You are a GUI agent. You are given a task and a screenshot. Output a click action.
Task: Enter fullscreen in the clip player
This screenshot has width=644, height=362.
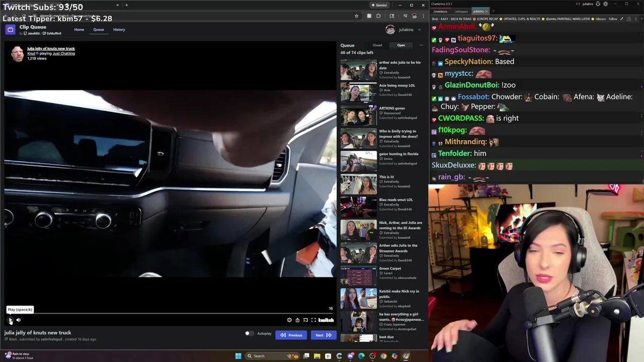tap(313, 320)
